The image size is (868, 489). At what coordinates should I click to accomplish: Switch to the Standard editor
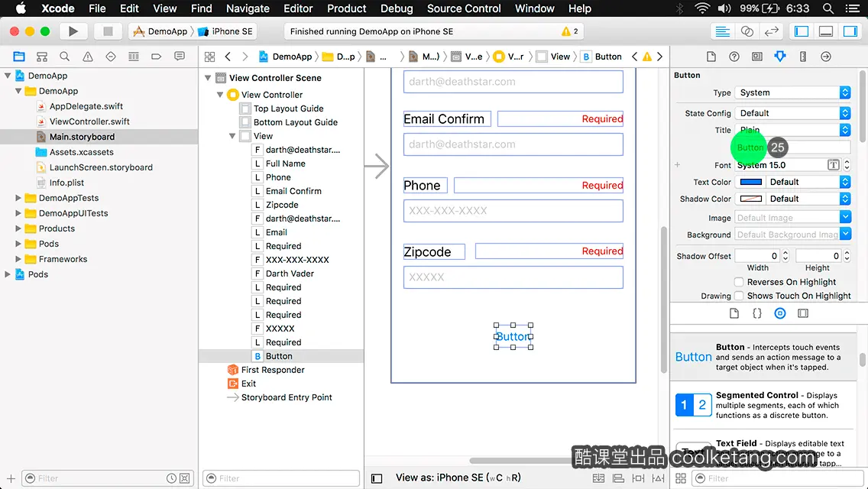click(x=722, y=31)
